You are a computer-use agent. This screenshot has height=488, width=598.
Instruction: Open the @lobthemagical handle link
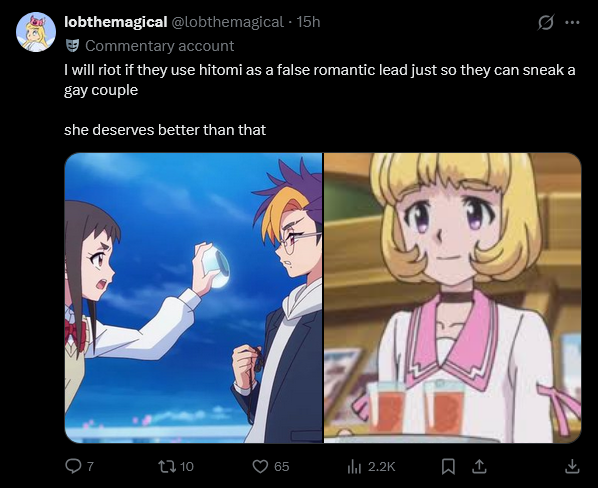pos(228,22)
